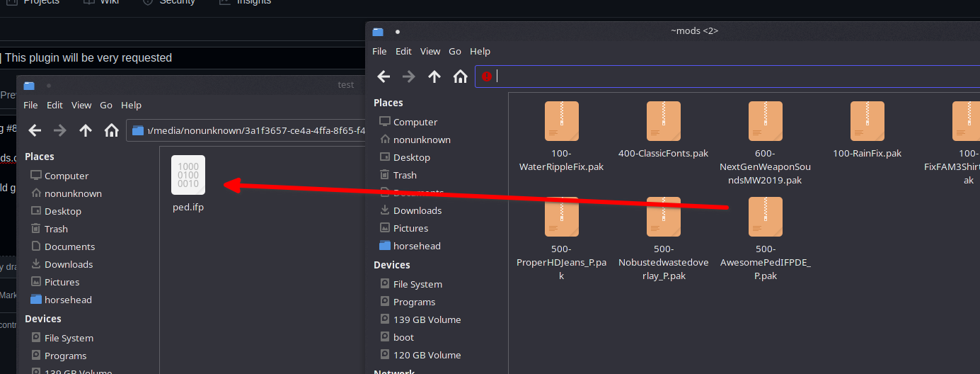Open Edit menu in mods window
The height and width of the screenshot is (374, 980).
point(403,51)
